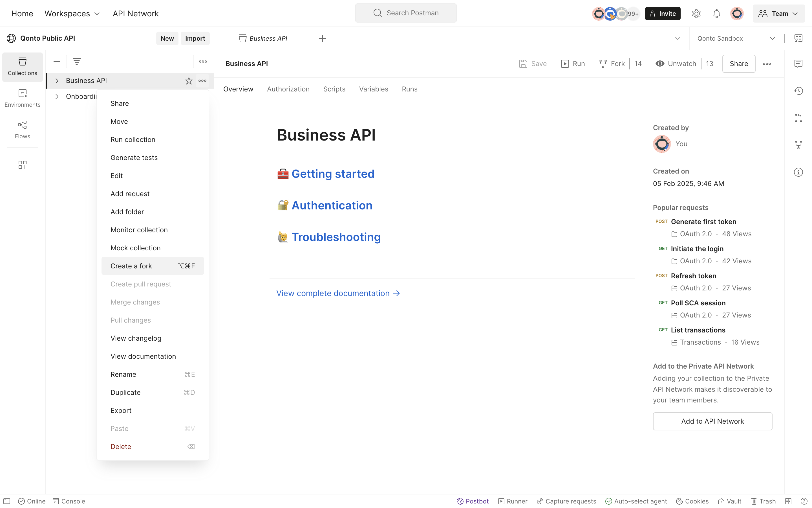812x508 pixels.
Task: Expand the Onboarding collection chevron
Action: 57,97
